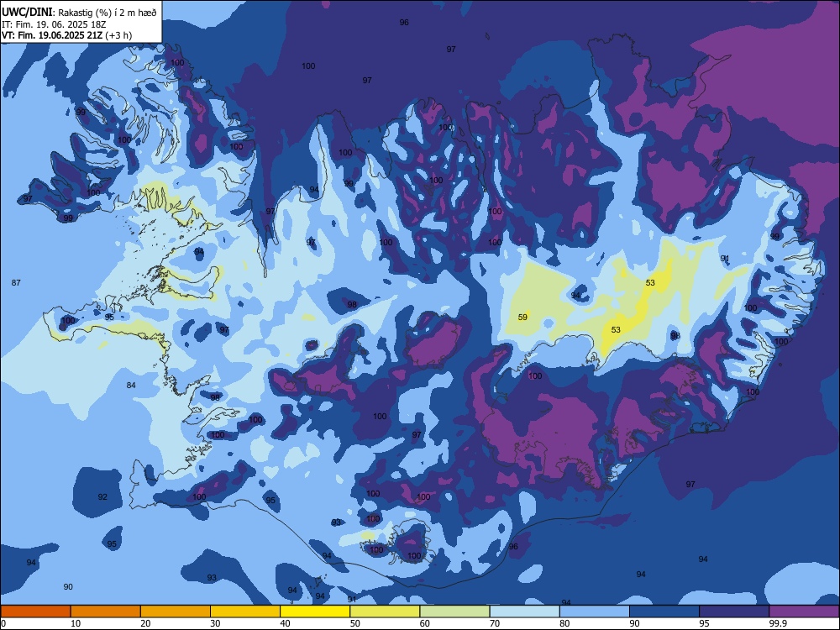Viewport: 840px width, 630px height.
Task: Click the 90–95 medium blue legend swatch
Action: pos(664,612)
